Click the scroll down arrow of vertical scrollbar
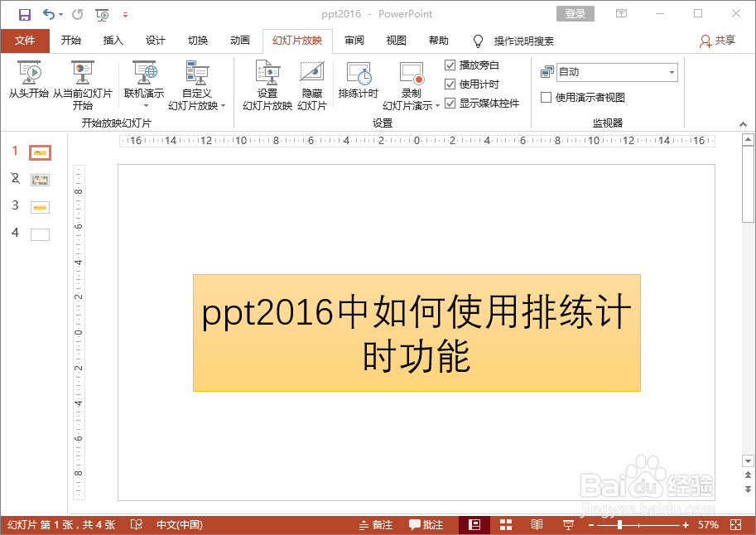The width and height of the screenshot is (756, 535). (748, 460)
